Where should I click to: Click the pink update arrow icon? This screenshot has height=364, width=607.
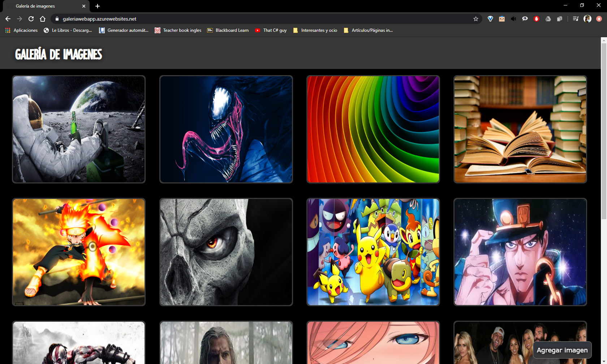click(x=599, y=19)
